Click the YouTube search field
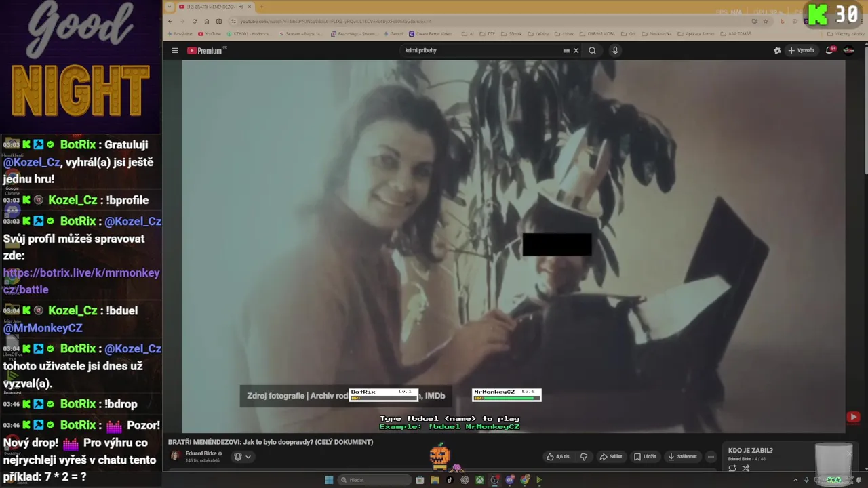Image resolution: width=868 pixels, height=488 pixels. coord(481,50)
